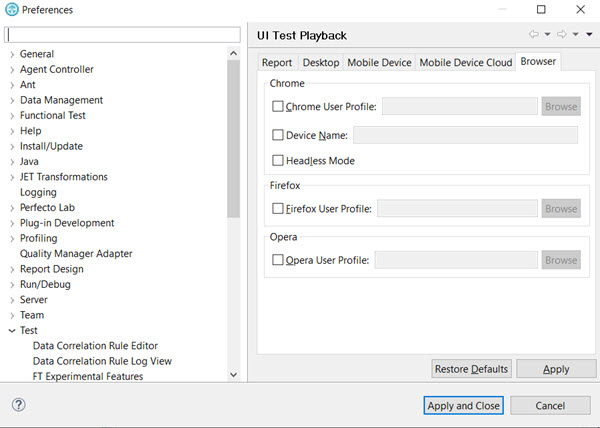Expand the Team tree node
The width and height of the screenshot is (600, 428).
coord(12,315)
